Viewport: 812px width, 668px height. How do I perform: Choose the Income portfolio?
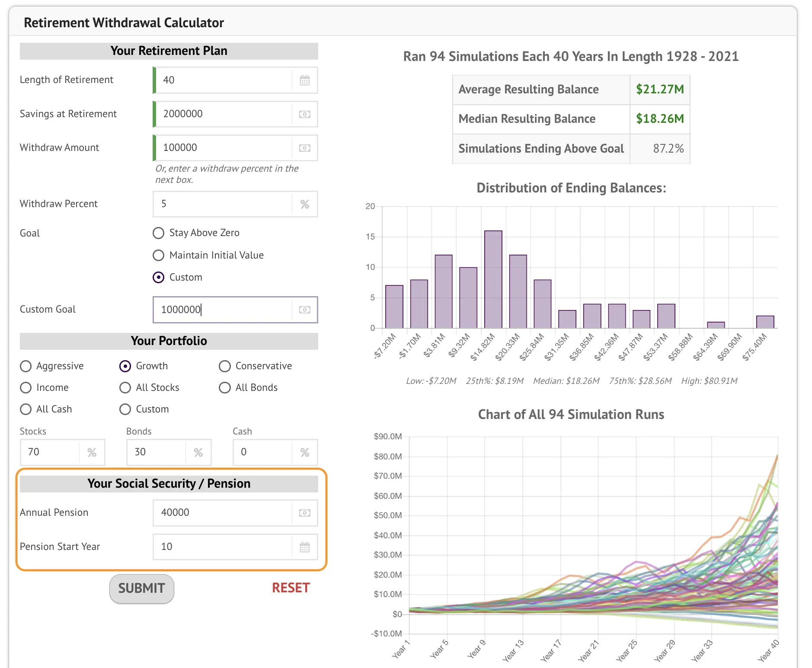tap(26, 387)
